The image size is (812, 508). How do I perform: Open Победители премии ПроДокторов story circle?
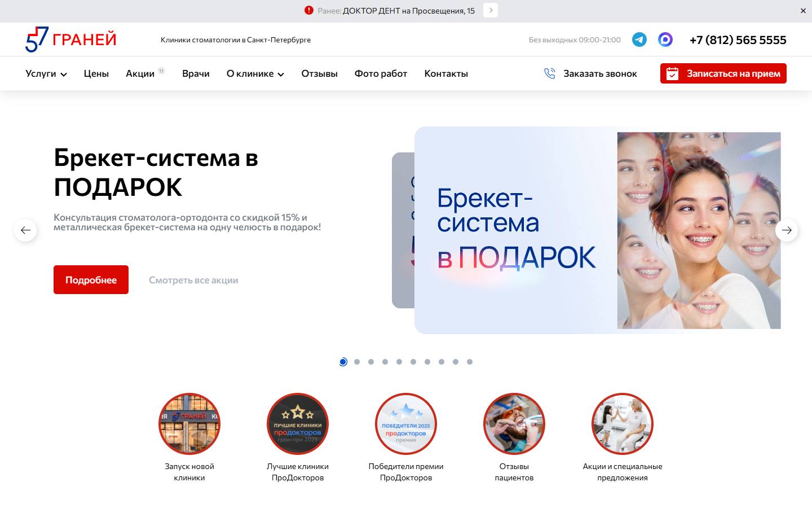[x=406, y=424]
